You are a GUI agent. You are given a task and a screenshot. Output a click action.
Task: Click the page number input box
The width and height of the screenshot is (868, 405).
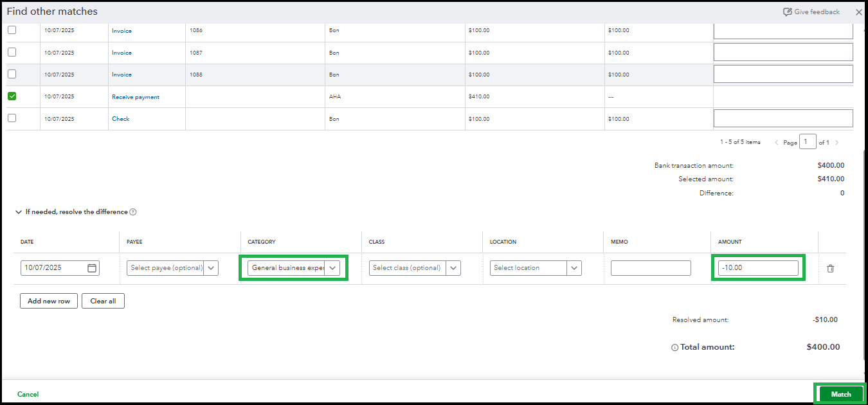pyautogui.click(x=808, y=142)
